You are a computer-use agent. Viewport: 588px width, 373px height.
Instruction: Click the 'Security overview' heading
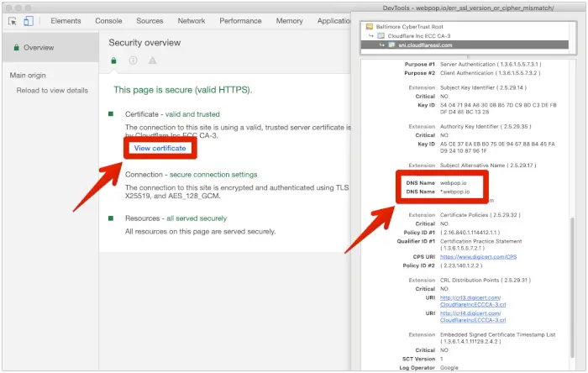tap(144, 43)
